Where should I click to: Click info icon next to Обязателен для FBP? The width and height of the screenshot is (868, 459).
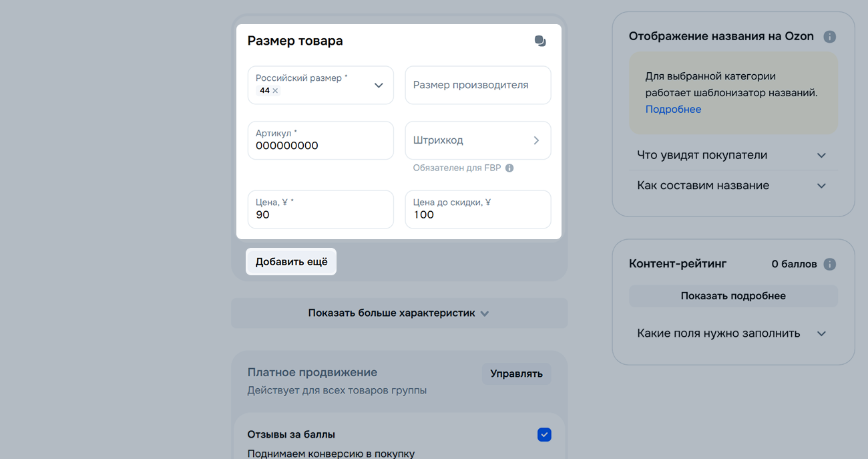click(509, 168)
